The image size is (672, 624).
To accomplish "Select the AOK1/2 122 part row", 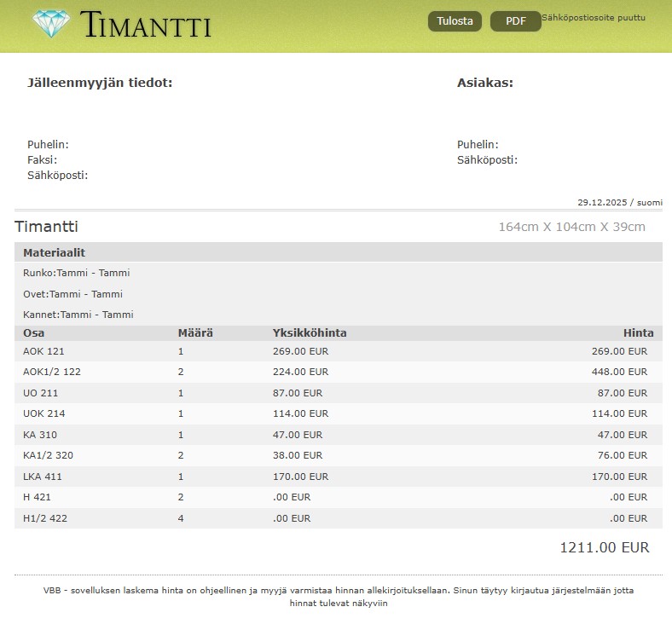I will [x=338, y=372].
